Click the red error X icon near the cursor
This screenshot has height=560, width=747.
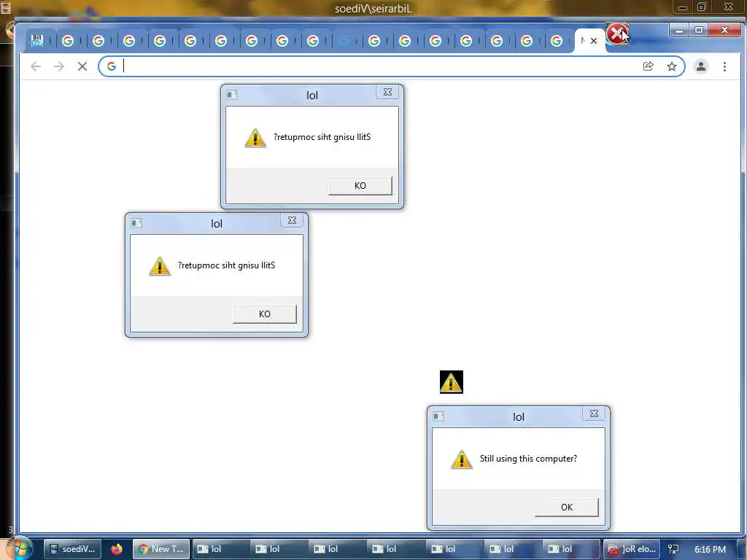(617, 34)
